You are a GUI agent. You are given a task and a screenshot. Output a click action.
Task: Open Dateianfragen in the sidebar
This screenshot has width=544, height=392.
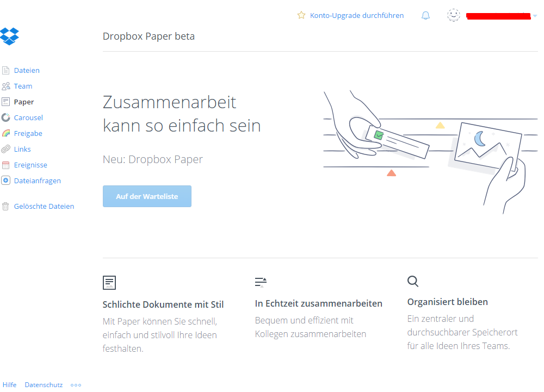[37, 181]
